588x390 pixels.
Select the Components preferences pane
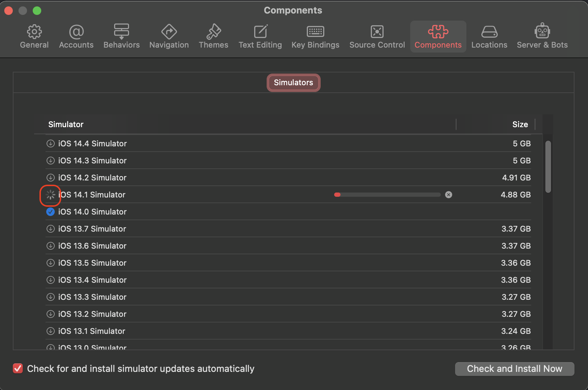point(438,37)
